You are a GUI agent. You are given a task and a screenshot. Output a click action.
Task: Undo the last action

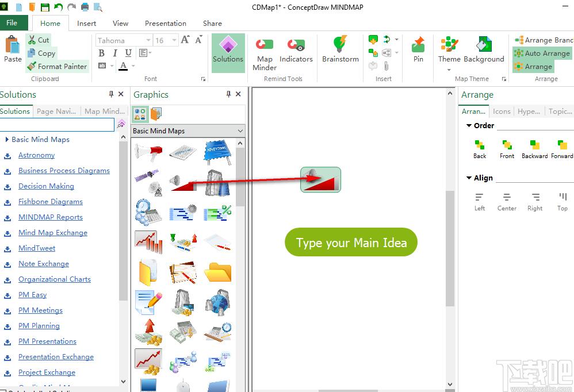pos(58,7)
